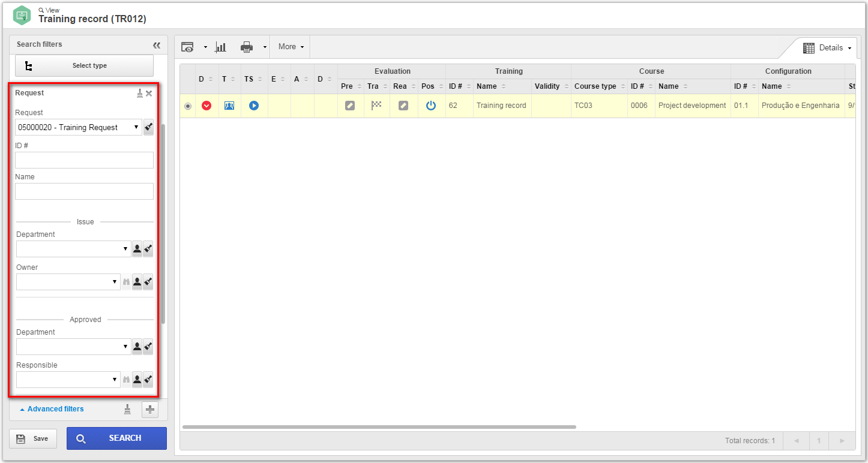This screenshot has width=868, height=463.
Task: Select the user icon beside Owner
Action: [x=137, y=282]
